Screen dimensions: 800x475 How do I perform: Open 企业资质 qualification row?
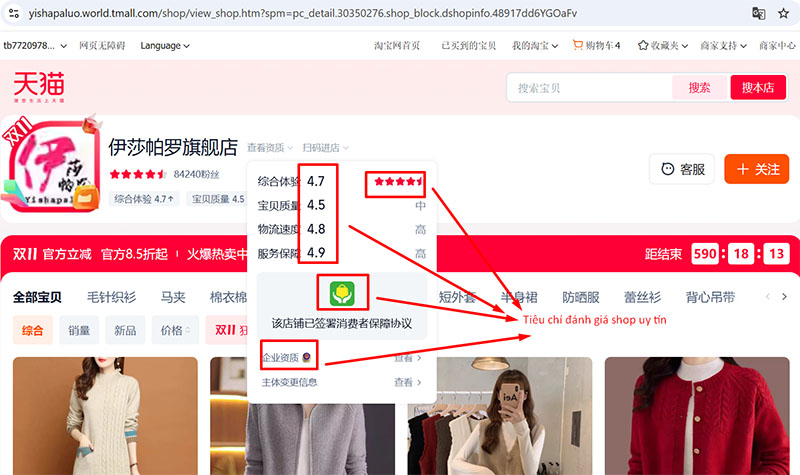pyautogui.click(x=342, y=358)
